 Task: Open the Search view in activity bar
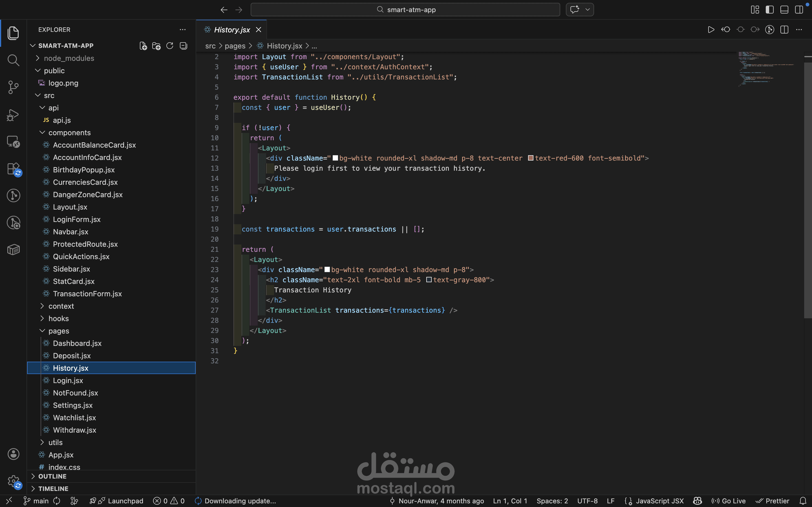tap(13, 60)
